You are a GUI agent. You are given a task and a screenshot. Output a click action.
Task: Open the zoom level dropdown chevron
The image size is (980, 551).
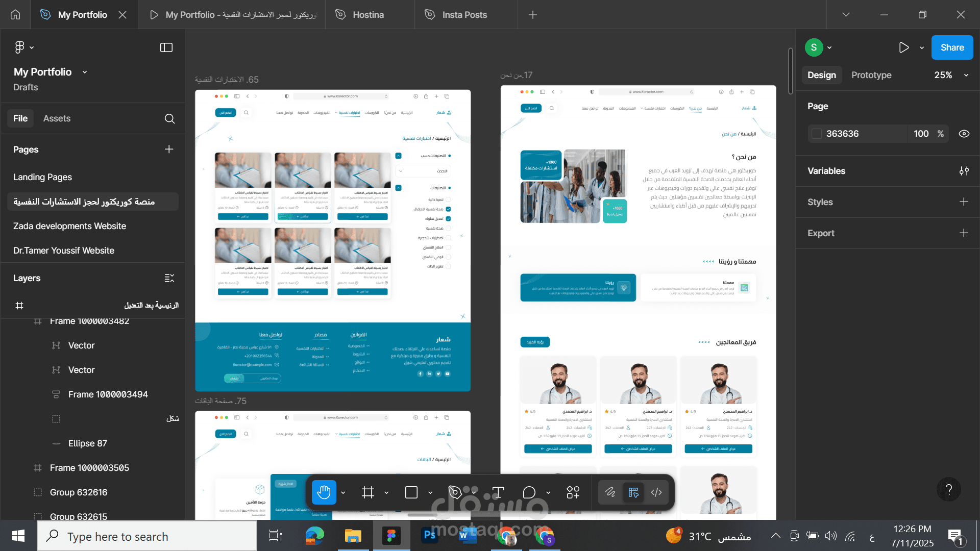[966, 76]
